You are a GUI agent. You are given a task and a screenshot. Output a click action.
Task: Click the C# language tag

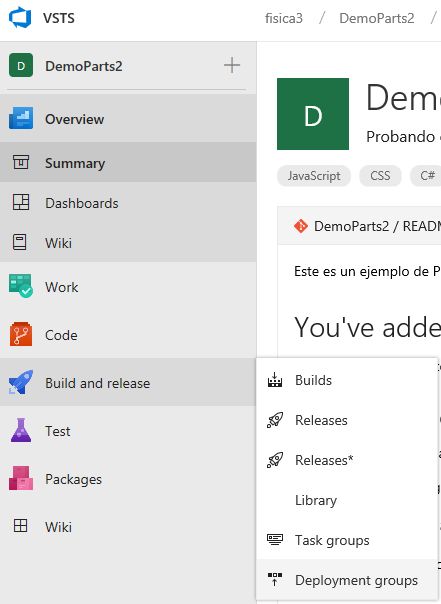[x=427, y=176]
